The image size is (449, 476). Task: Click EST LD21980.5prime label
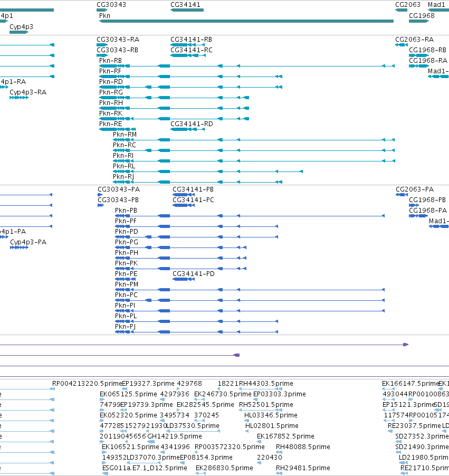[424, 458]
